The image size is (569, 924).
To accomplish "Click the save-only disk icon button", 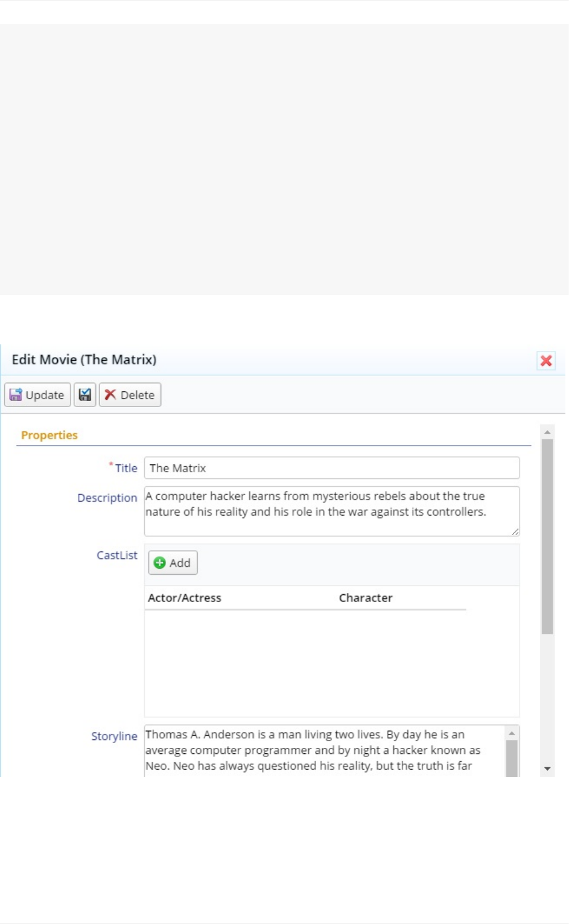I will 85,395.
